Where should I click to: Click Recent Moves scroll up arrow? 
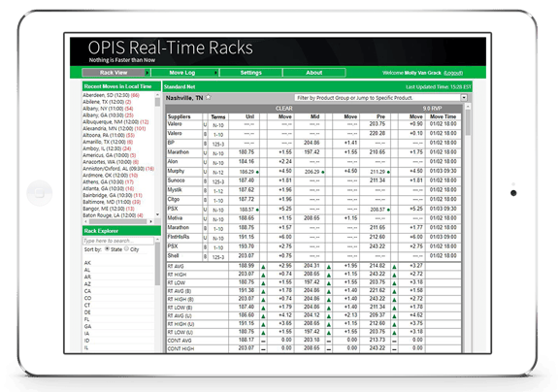coord(157,95)
